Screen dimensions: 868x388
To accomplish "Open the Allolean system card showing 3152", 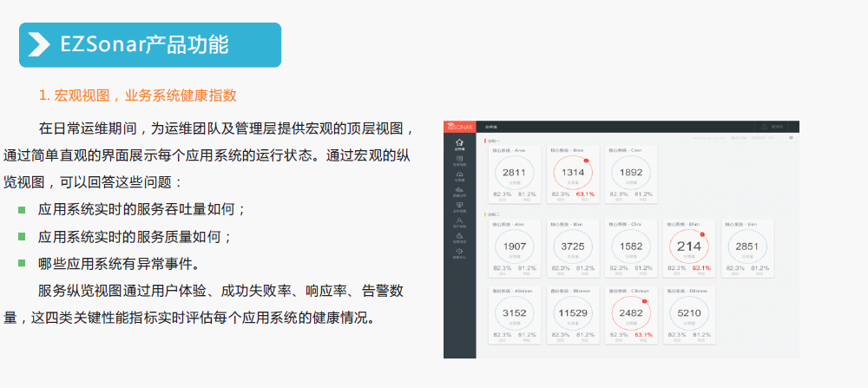I will tap(514, 315).
